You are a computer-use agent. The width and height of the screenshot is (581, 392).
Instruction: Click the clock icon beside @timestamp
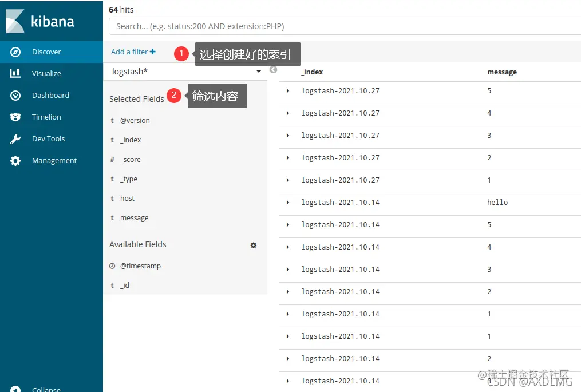(x=112, y=266)
